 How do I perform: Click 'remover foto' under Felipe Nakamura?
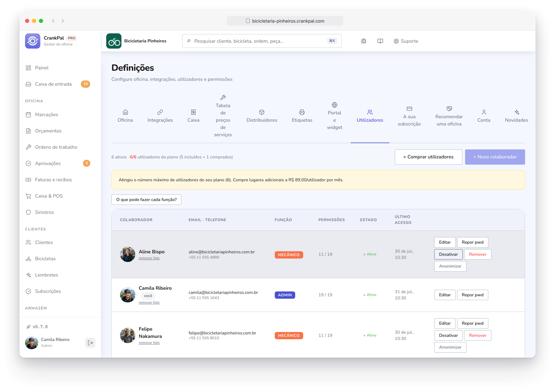click(149, 343)
